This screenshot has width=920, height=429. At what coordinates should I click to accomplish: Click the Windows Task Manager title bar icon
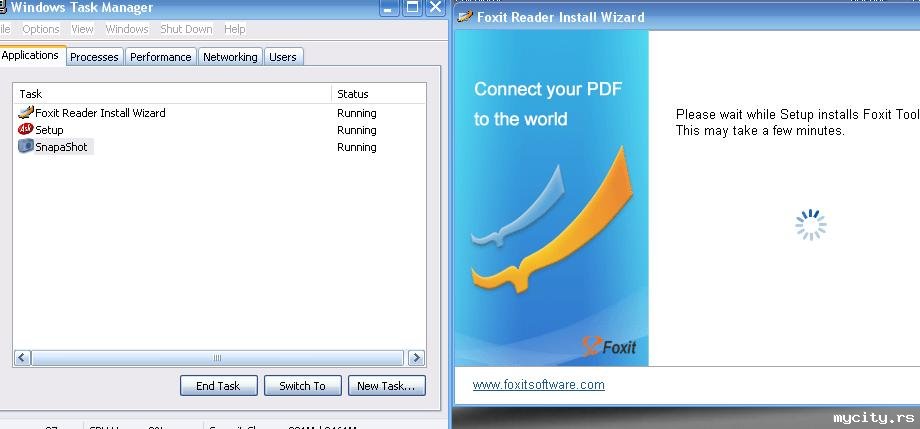click(x=2, y=8)
